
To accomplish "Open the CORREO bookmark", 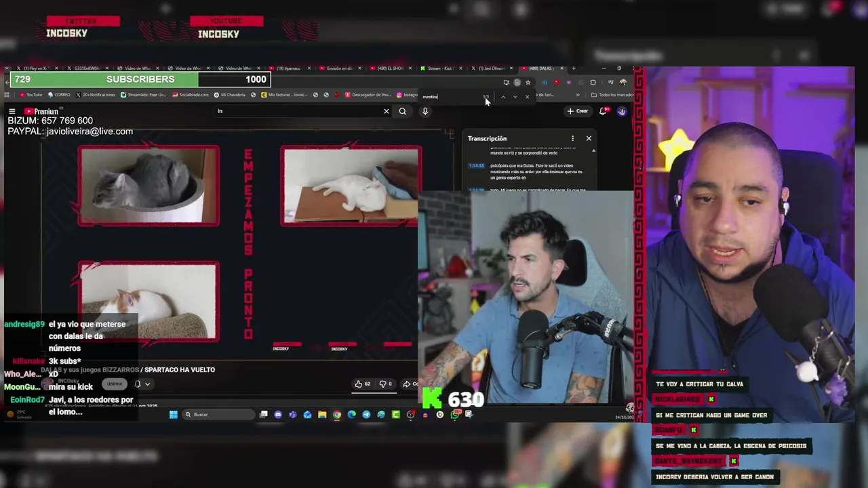I will point(58,95).
